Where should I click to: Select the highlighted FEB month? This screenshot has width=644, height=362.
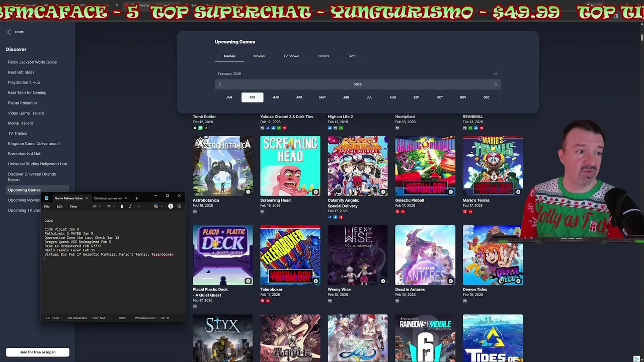pos(252,97)
